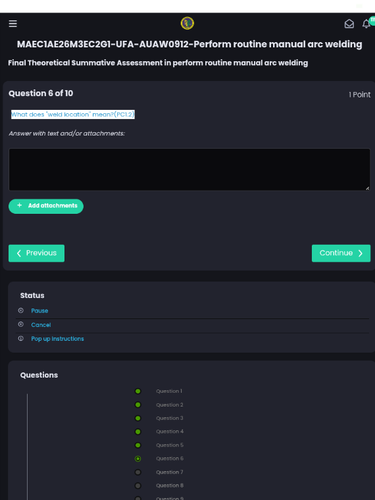Viewport: 375px width, 500px height.
Task: Click the answer box resize handle
Action: (x=367, y=188)
